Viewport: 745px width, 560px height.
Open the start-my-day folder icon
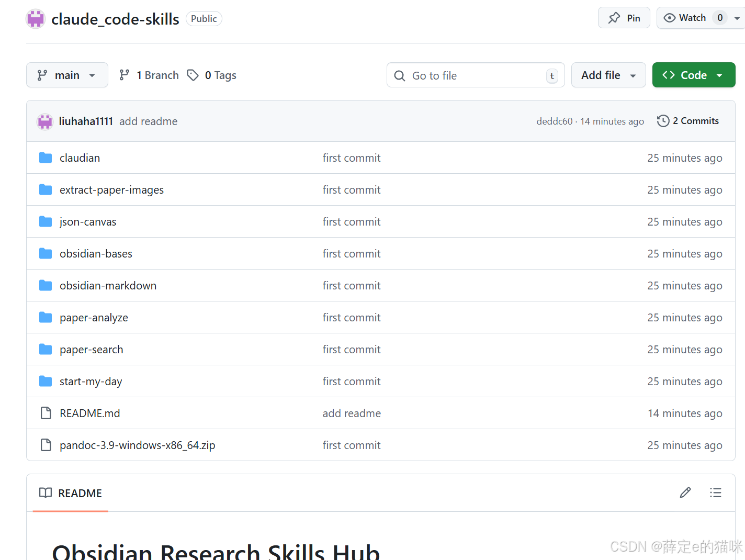(x=46, y=381)
